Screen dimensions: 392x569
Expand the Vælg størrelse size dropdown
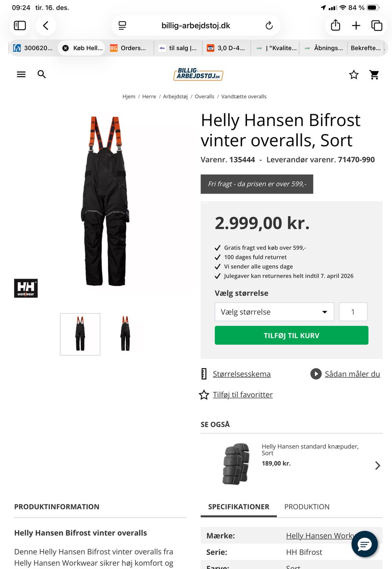click(x=274, y=312)
